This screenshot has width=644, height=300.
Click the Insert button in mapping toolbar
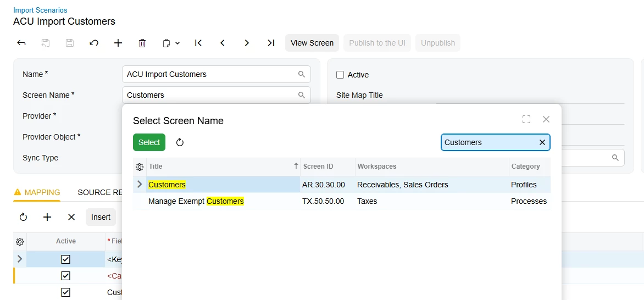[101, 217]
